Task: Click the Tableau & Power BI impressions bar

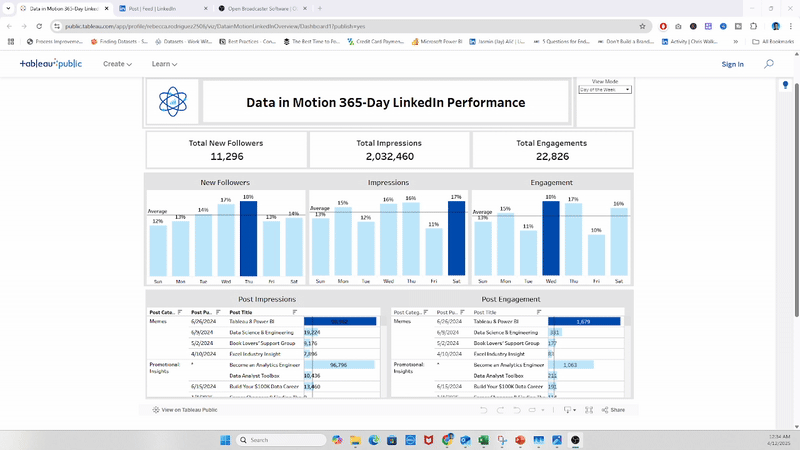Action: click(x=340, y=321)
